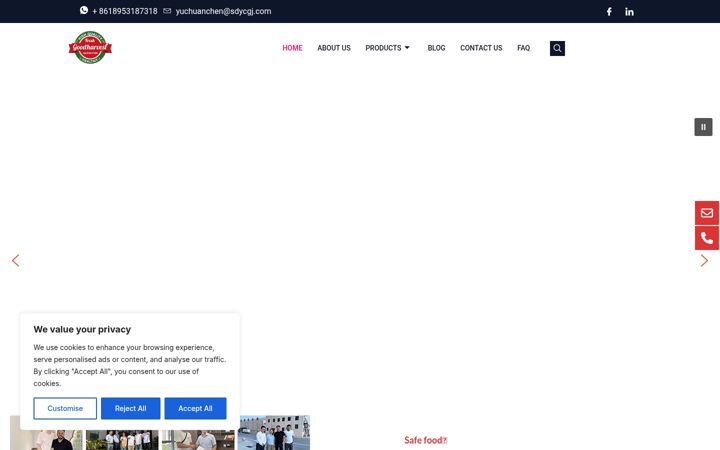The width and height of the screenshot is (720, 450).
Task: Open the FAQ page
Action: 523,48
